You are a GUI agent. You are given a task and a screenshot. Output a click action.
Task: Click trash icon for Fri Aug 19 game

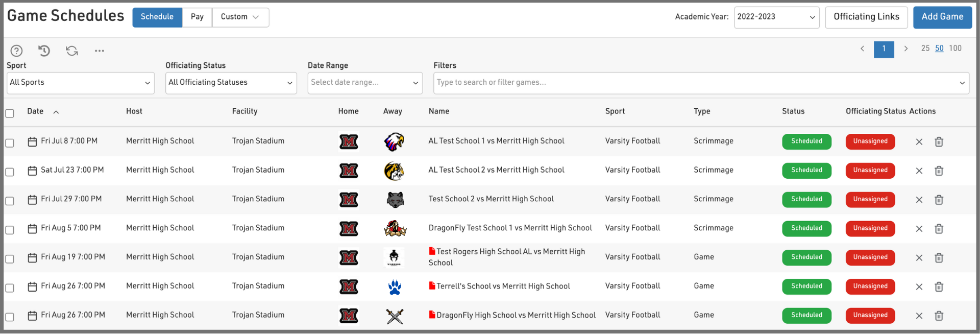click(939, 258)
